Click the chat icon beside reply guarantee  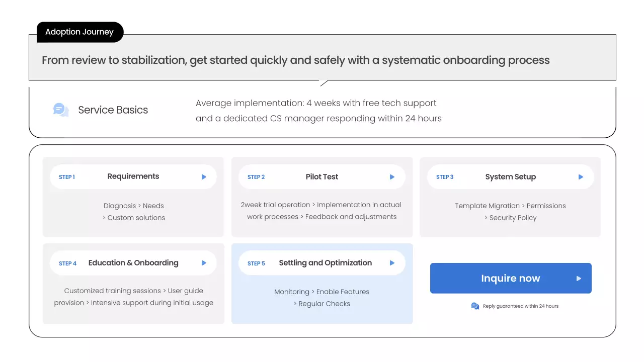tap(475, 306)
